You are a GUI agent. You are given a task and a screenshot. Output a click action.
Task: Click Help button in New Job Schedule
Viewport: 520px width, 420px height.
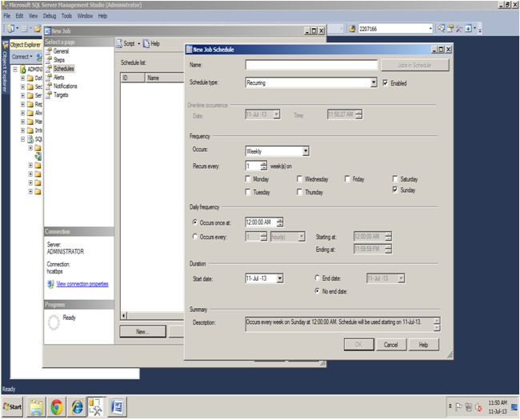[424, 344]
